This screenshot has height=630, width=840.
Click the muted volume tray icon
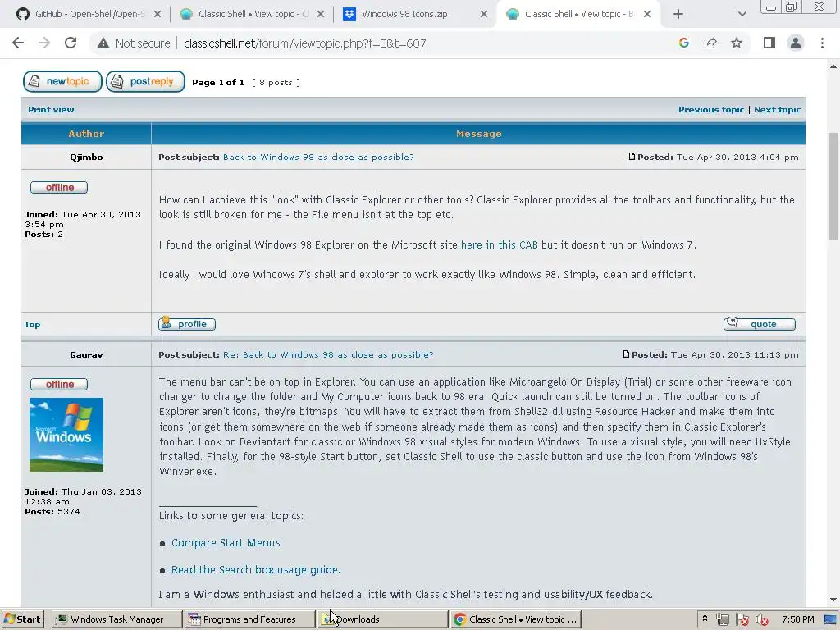(761, 620)
